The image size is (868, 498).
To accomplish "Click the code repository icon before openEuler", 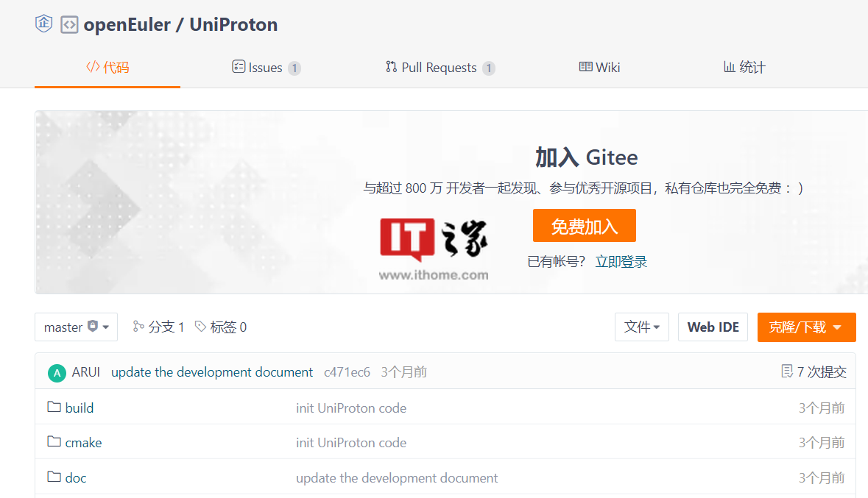I will 69,24.
